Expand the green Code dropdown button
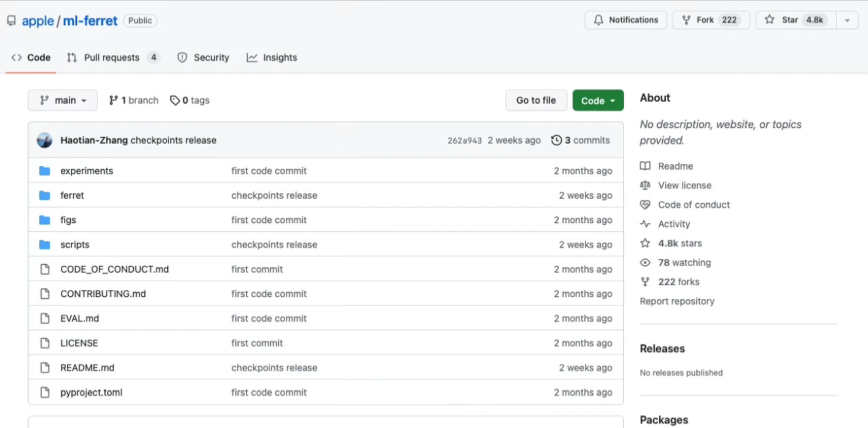 598,100
